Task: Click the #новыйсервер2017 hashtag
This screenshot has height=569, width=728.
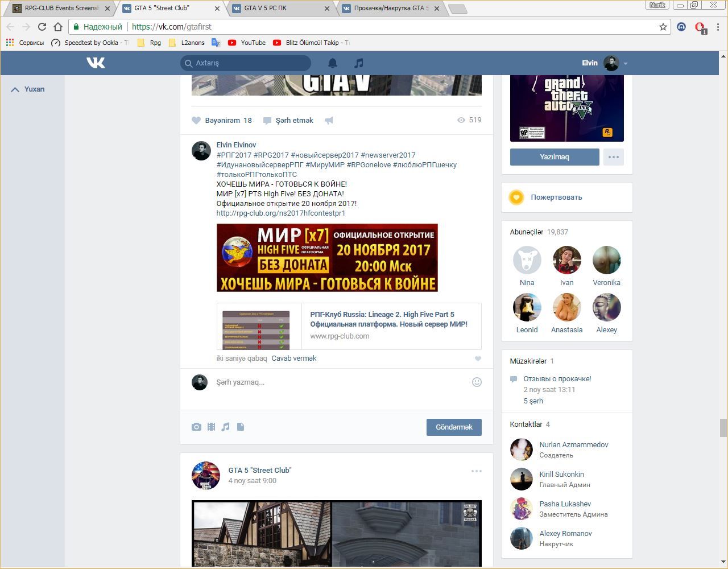Action: [x=325, y=155]
